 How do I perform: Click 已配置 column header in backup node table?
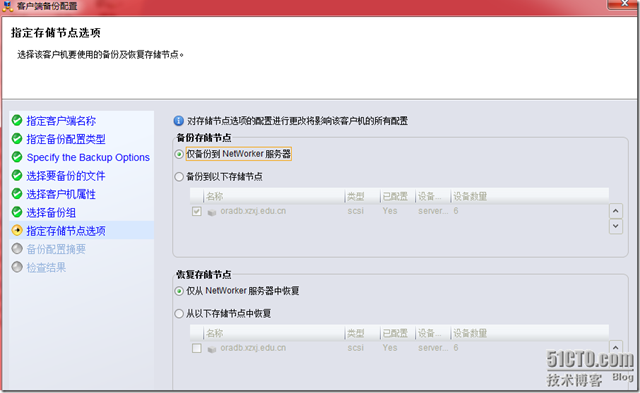(398, 196)
